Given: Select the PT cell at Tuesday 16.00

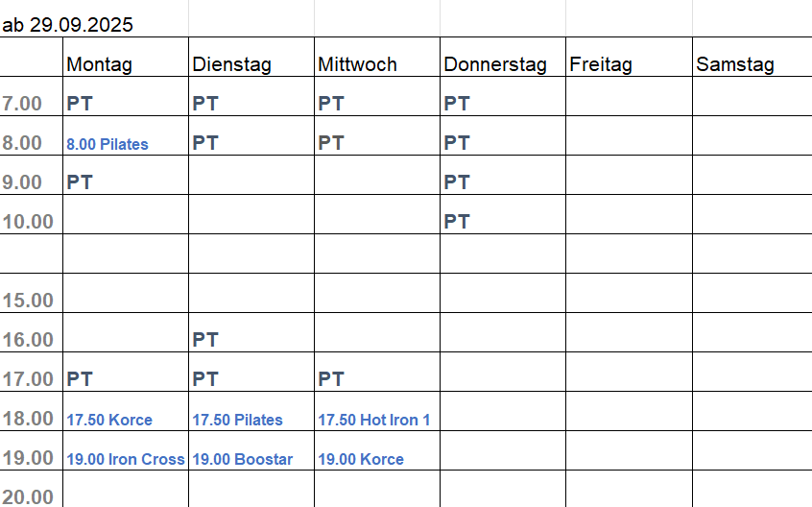Looking at the screenshot, I should 205,339.
